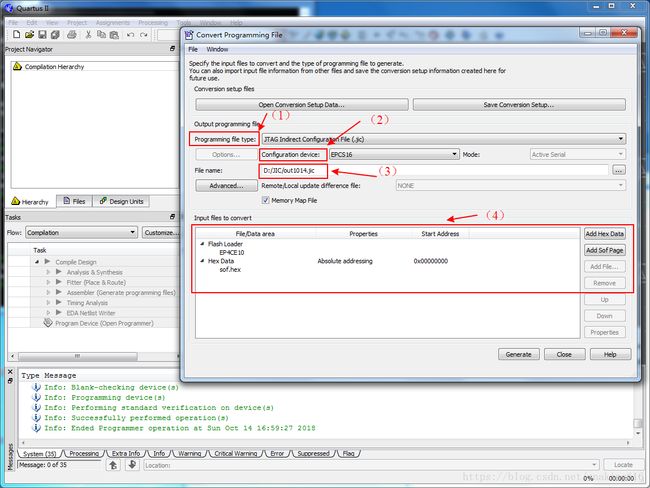The image size is (650, 488).
Task: Click the Help button in the dialog
Action: point(610,354)
